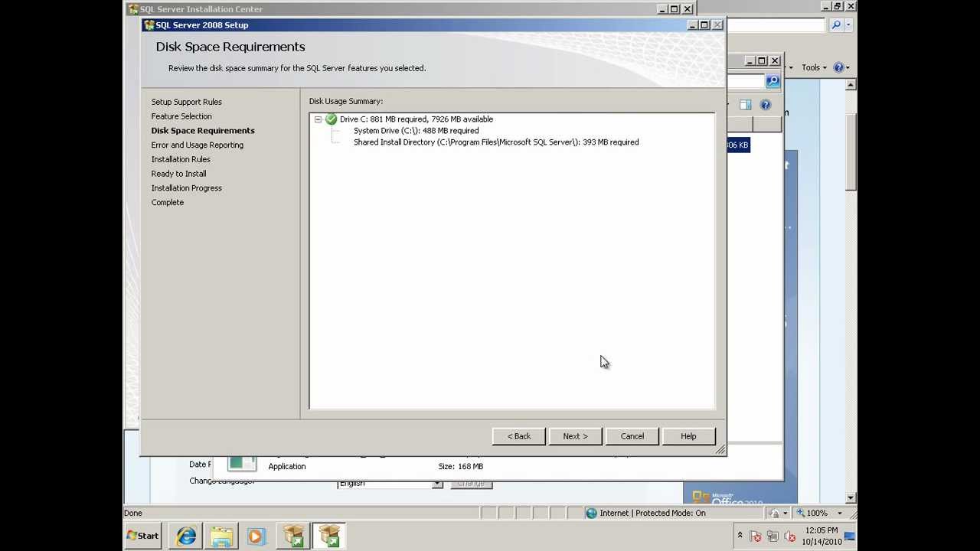980x551 pixels.
Task: Click the Show Desktop tray button
Action: click(850, 536)
